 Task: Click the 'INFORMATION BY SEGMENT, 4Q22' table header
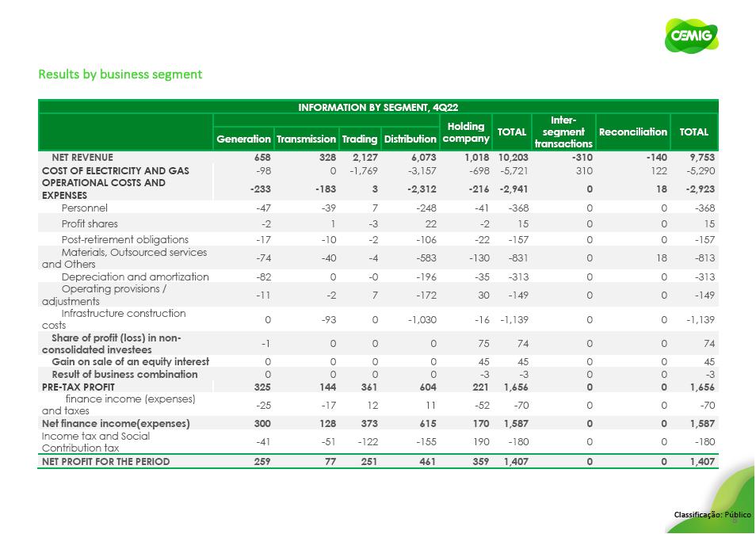378,107
